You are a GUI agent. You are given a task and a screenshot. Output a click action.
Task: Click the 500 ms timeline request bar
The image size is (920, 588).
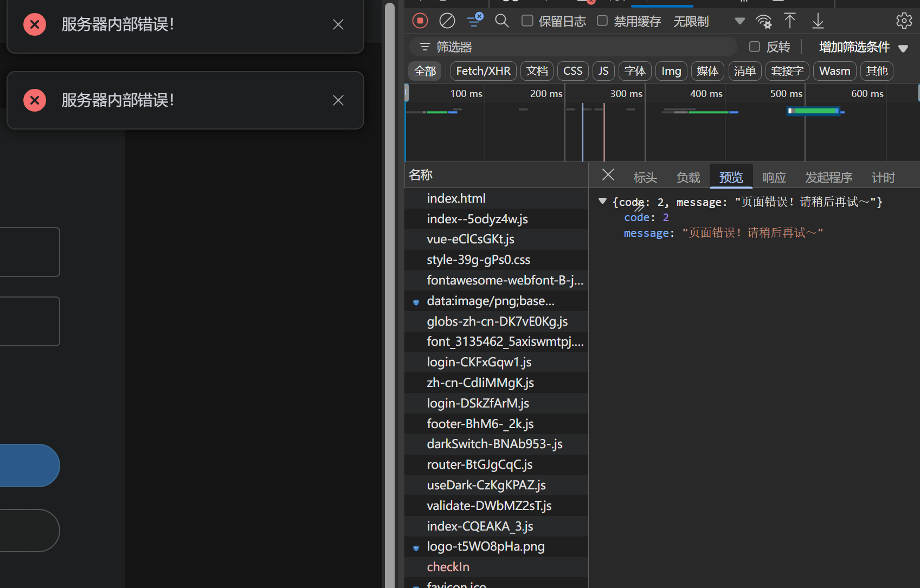click(x=814, y=111)
